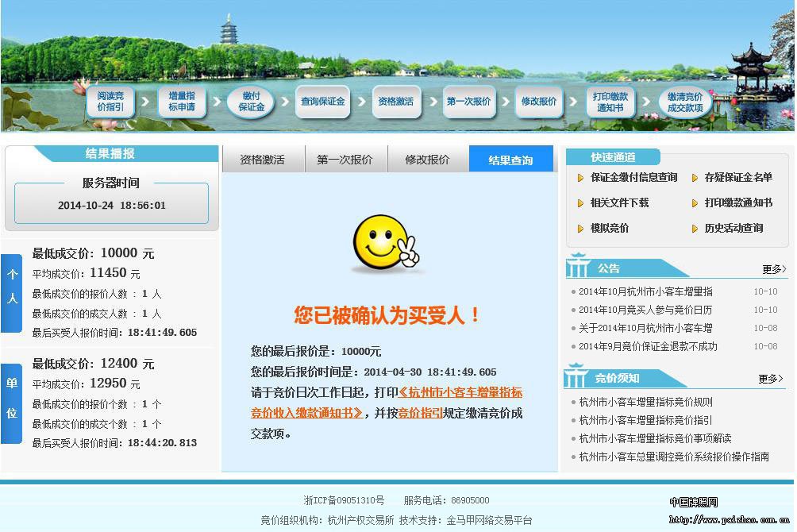Open the 模拟竞价 quick link

coord(609,229)
